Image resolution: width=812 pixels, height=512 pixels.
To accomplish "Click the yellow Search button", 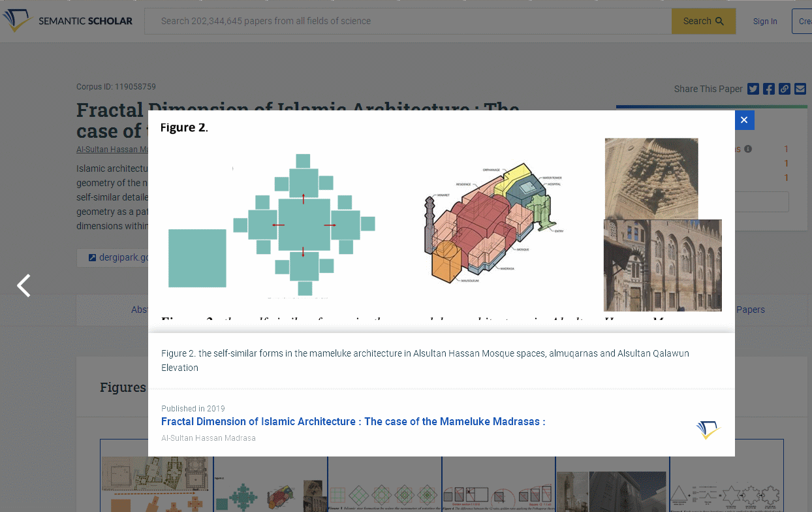I will pos(704,21).
